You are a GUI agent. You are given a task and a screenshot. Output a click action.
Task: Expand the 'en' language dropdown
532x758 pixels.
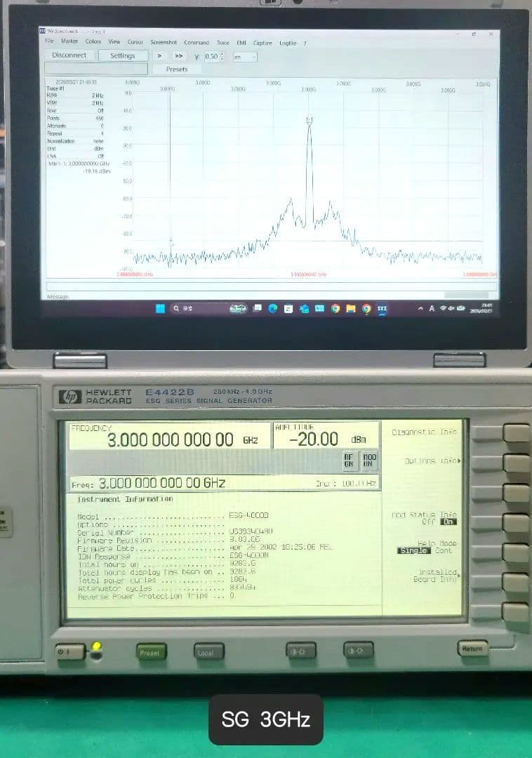pyautogui.click(x=244, y=57)
